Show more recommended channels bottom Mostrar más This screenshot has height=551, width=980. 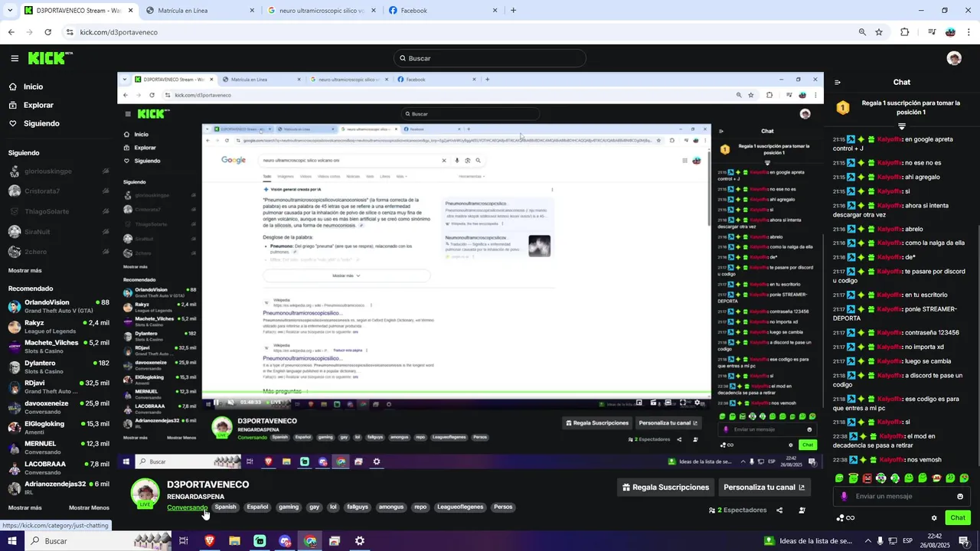point(25,507)
